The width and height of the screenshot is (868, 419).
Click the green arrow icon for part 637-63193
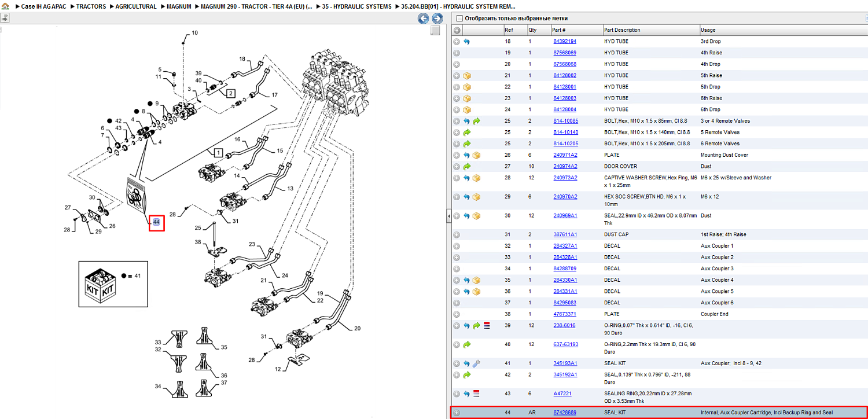[x=466, y=344]
